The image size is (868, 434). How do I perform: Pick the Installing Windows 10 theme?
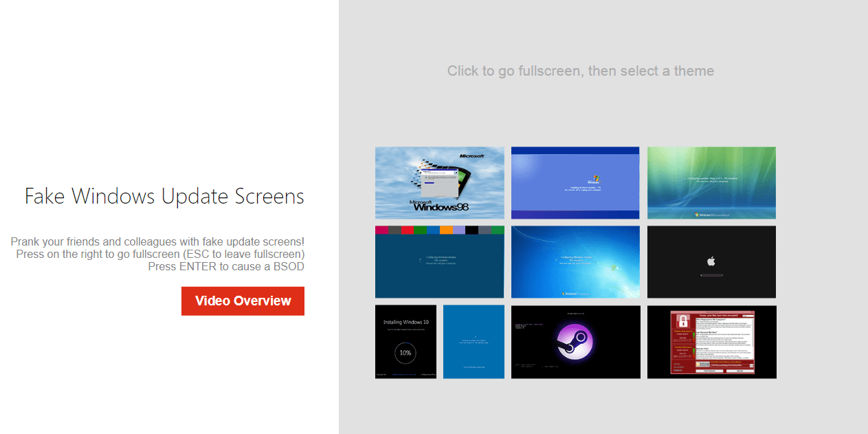pyautogui.click(x=405, y=342)
